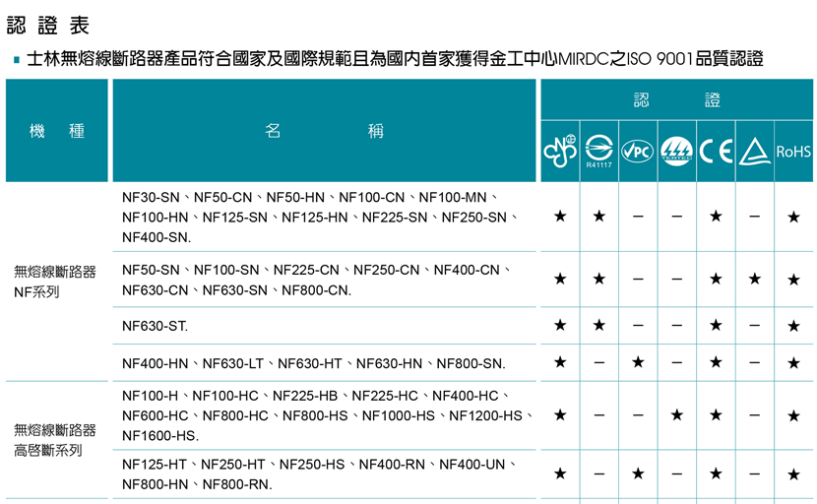Click the 認證表 page title

pos(48,25)
